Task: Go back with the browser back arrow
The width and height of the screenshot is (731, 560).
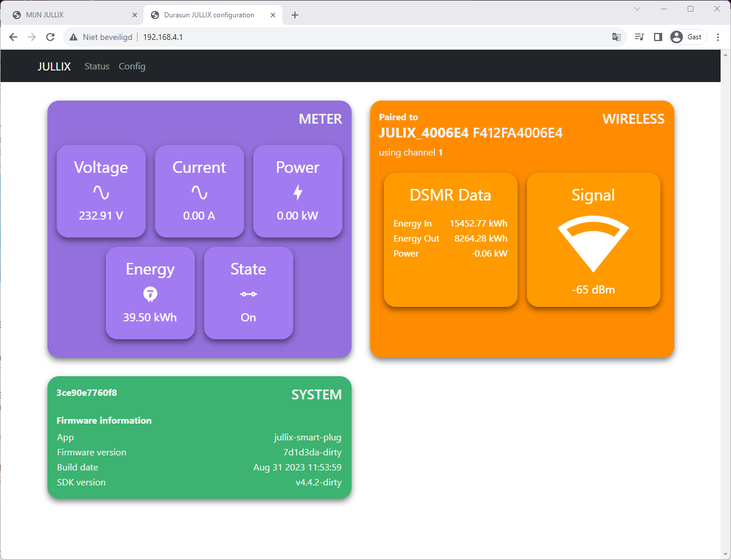Action: (x=13, y=37)
